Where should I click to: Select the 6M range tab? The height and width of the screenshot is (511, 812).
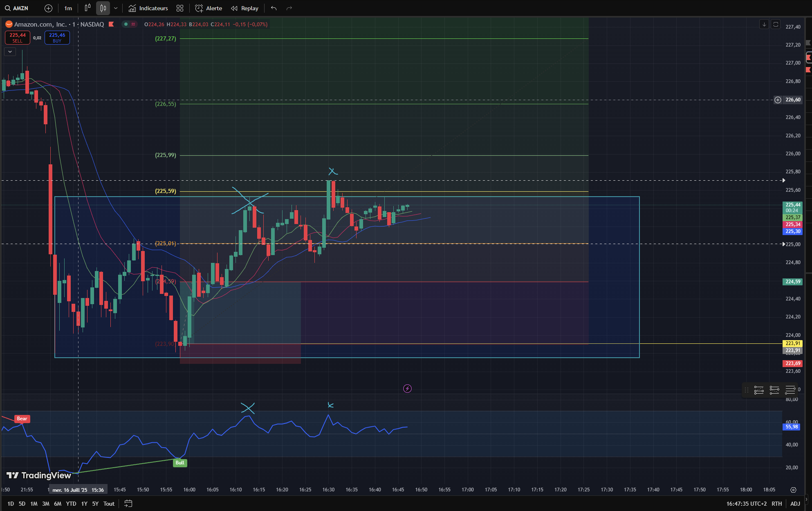pos(58,504)
